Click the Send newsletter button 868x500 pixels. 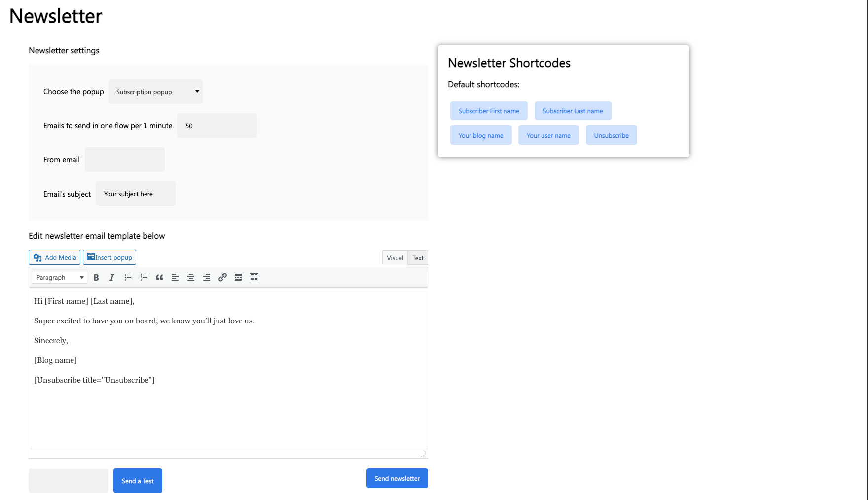click(x=397, y=478)
